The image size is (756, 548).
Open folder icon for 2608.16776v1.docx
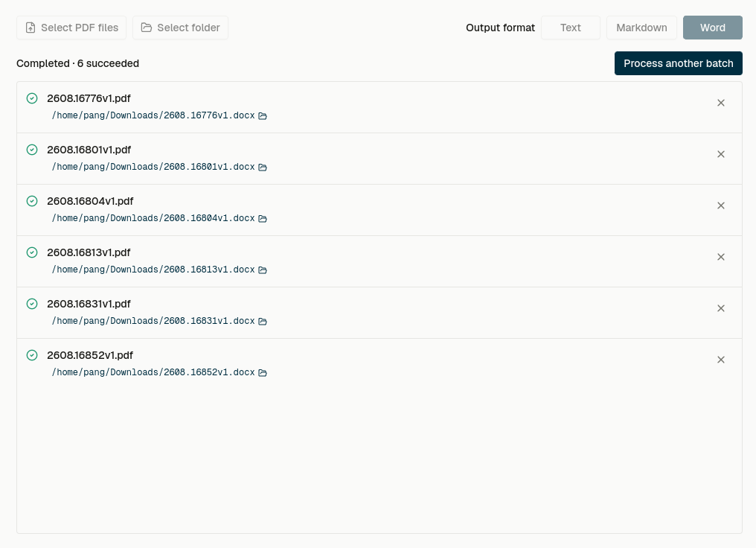pyautogui.click(x=263, y=115)
